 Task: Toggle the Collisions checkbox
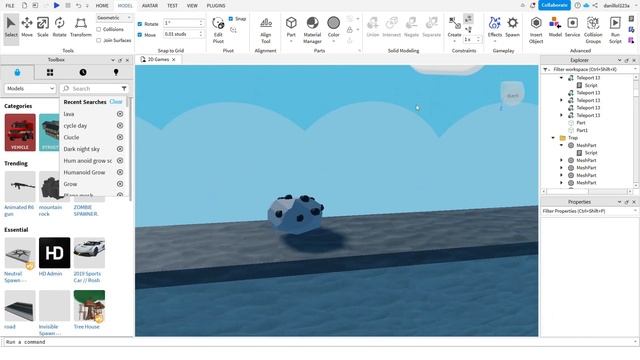[99, 29]
